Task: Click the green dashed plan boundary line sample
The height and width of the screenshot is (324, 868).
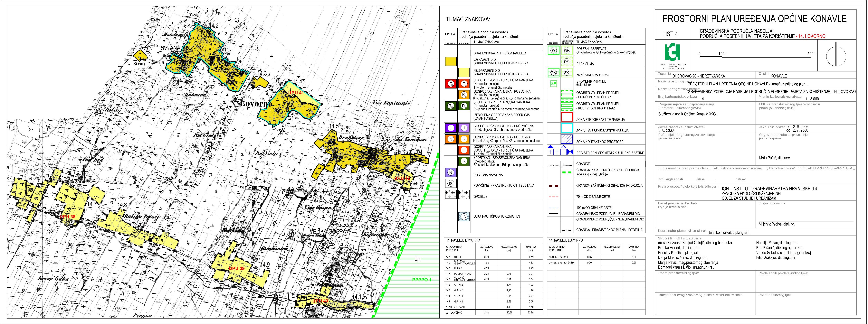Action: coord(567,172)
